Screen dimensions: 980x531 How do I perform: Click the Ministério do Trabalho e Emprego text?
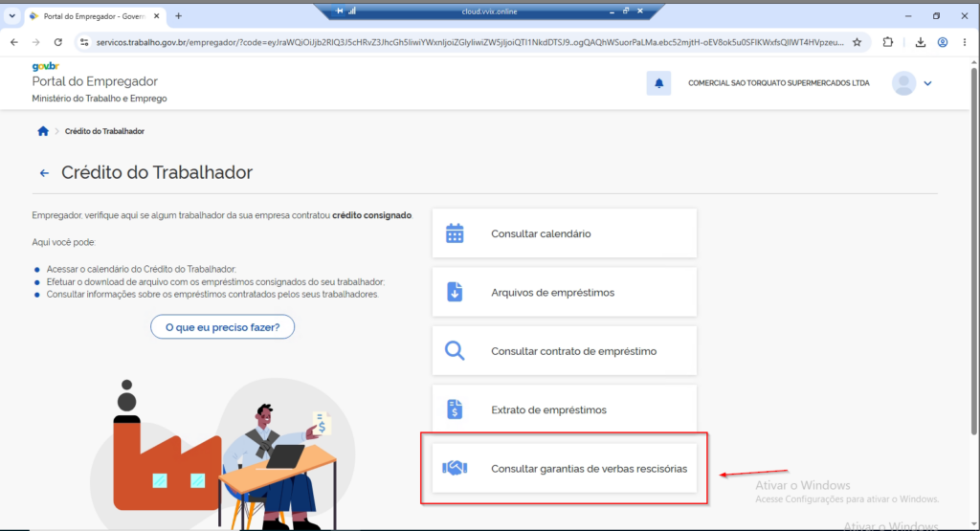(100, 99)
